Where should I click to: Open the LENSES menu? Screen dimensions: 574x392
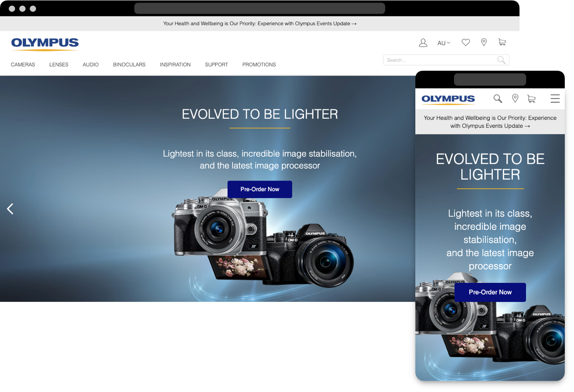click(59, 65)
